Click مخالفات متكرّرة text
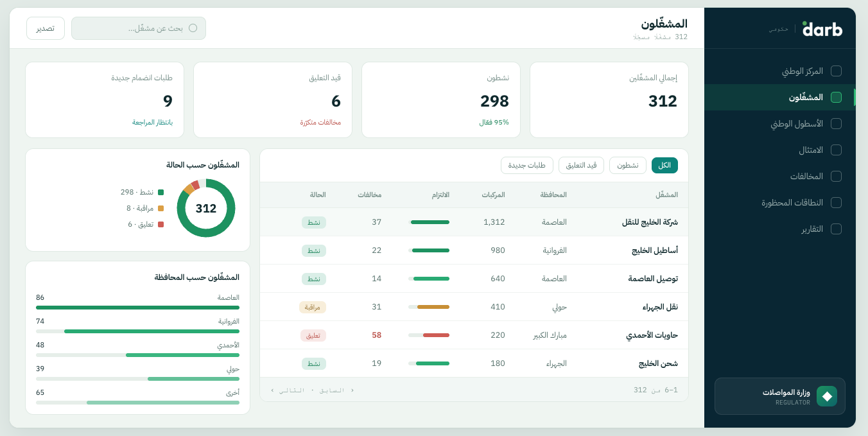The height and width of the screenshot is (436, 868). pyautogui.click(x=320, y=122)
